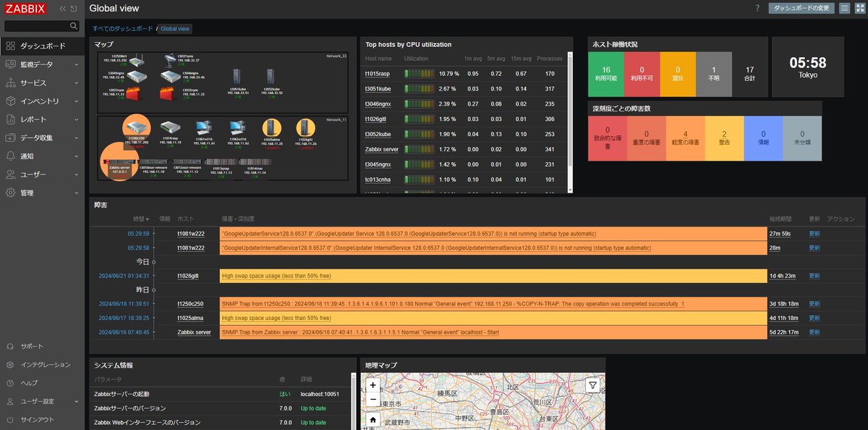
Task: Click the help question mark in header
Action: tap(757, 9)
